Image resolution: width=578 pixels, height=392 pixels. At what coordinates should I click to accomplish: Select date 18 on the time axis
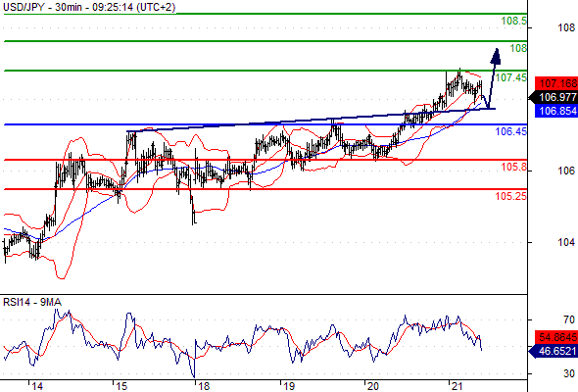(204, 386)
